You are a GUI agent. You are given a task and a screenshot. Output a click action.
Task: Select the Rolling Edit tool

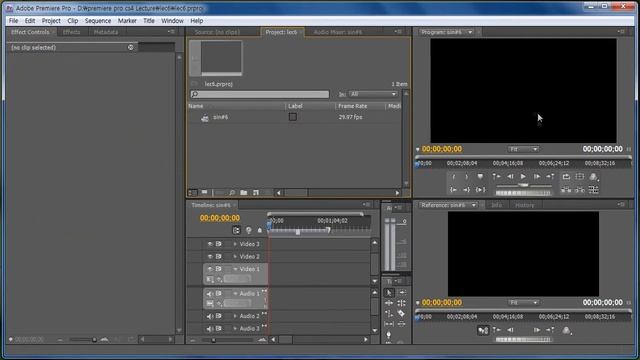pos(402,303)
